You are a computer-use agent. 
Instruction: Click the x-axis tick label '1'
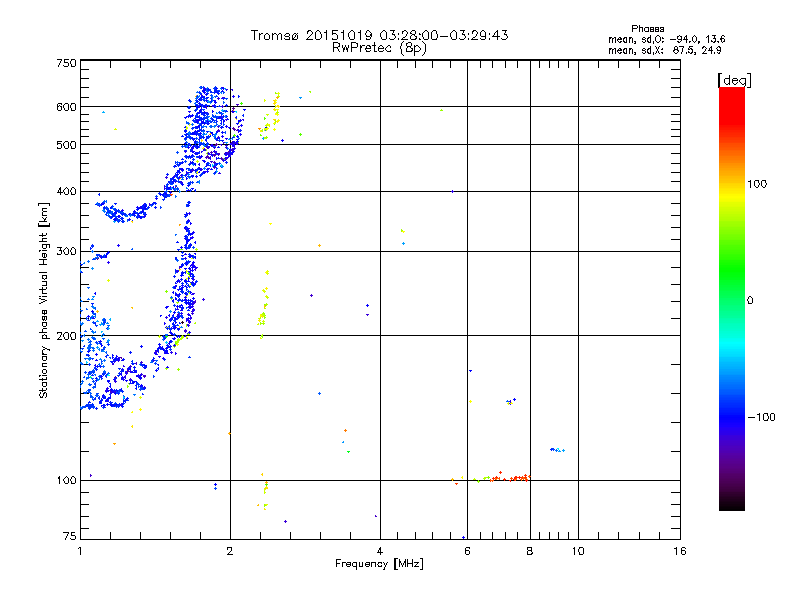coord(80,551)
